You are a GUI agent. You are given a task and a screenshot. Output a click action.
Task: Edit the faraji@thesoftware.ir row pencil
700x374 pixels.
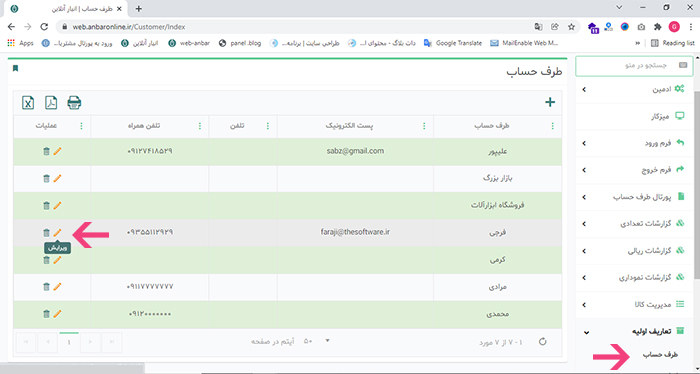click(x=57, y=233)
